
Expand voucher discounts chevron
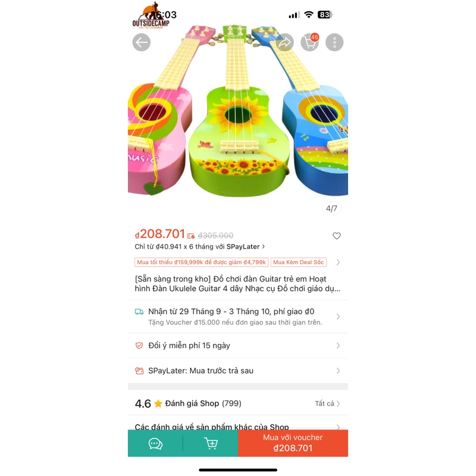tap(338, 262)
